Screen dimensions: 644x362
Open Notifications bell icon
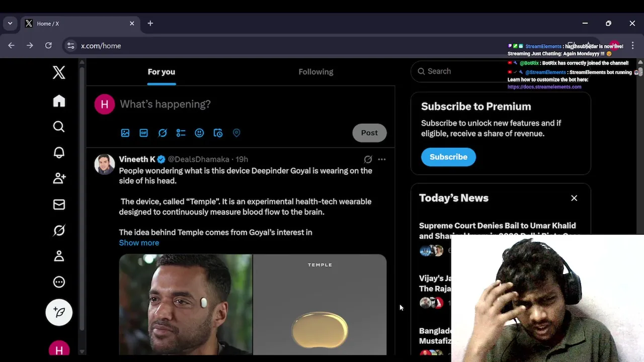[x=59, y=152]
